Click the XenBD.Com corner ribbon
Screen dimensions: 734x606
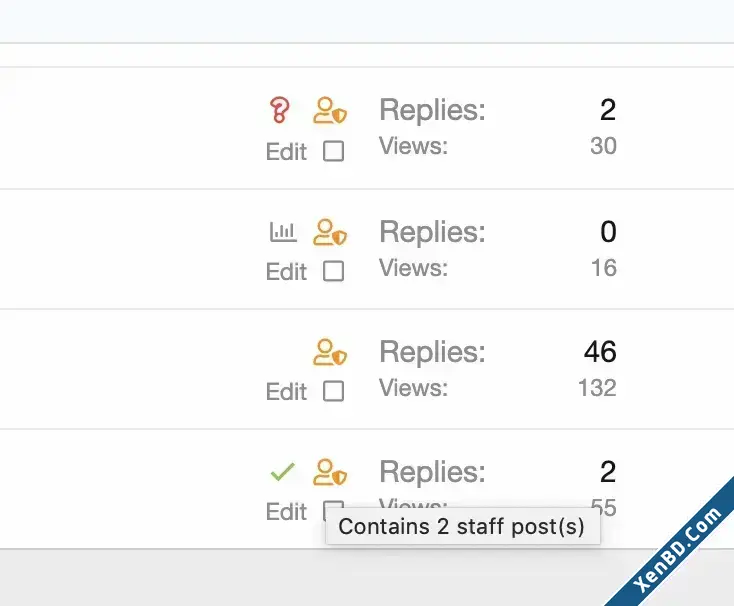point(674,548)
